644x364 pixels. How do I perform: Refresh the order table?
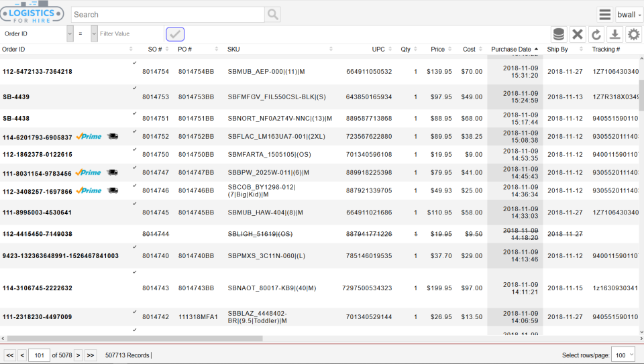pos(596,34)
